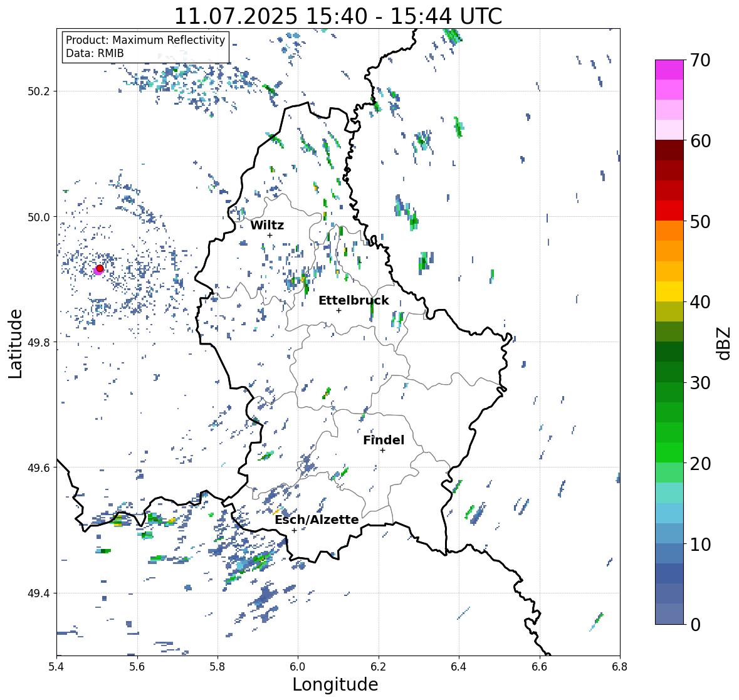Pick the magenta top colorbar segment
Screen dimensions: 739x700
point(669,70)
